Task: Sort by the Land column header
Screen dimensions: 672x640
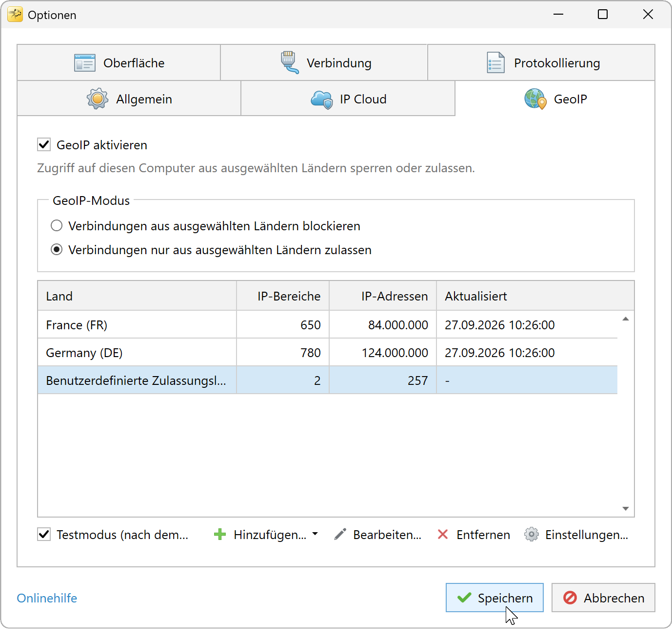Action: pyautogui.click(x=137, y=296)
